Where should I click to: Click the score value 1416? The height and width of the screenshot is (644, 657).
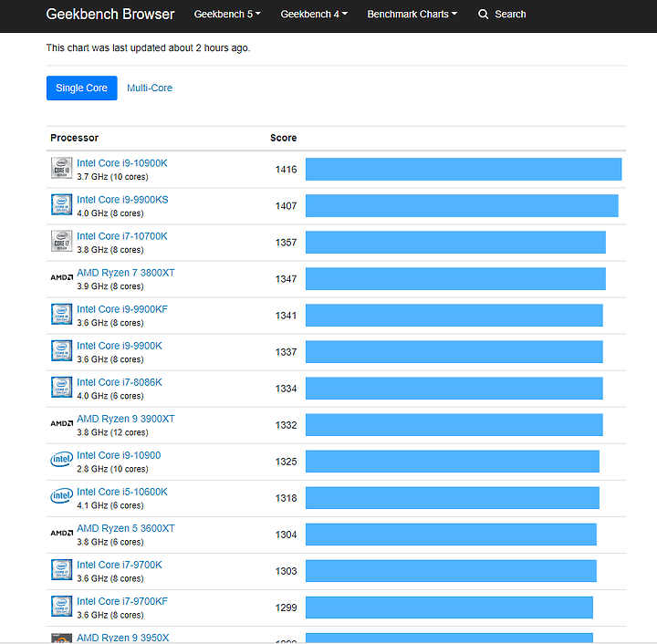pyautogui.click(x=286, y=169)
